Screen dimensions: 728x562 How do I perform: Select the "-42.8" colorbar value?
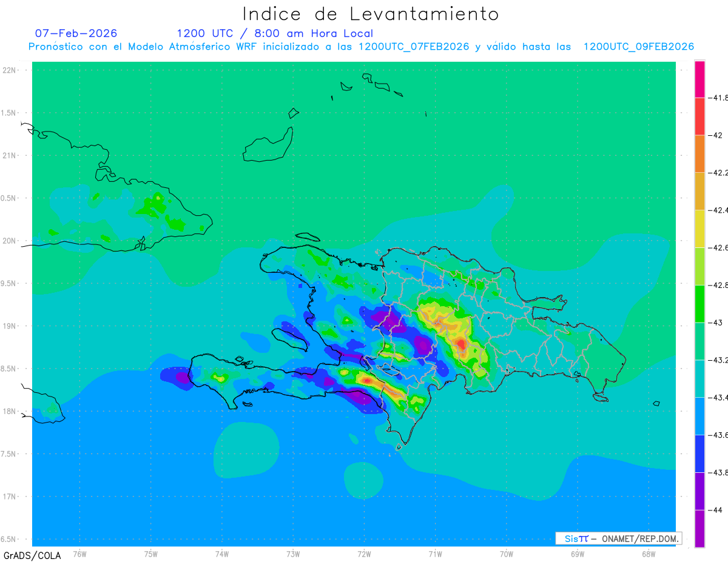(718, 285)
